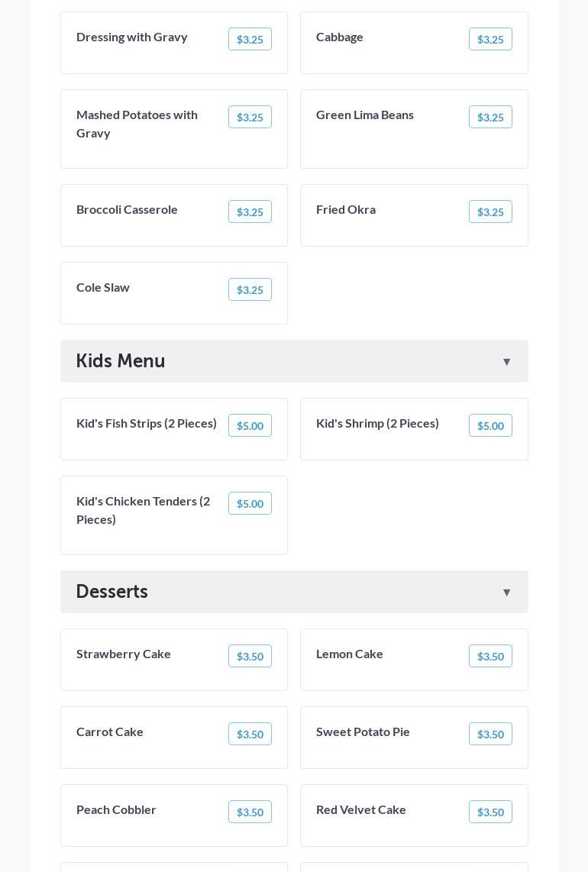The height and width of the screenshot is (872, 588).
Task: Collapse the Kids Menu section arrow
Action: coord(506,362)
